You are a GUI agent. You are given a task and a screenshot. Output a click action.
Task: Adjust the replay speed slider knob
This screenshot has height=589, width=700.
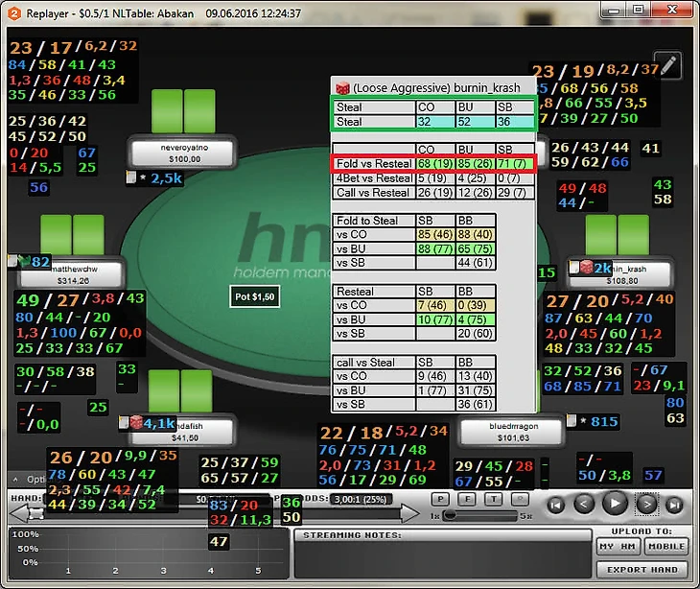(x=450, y=515)
